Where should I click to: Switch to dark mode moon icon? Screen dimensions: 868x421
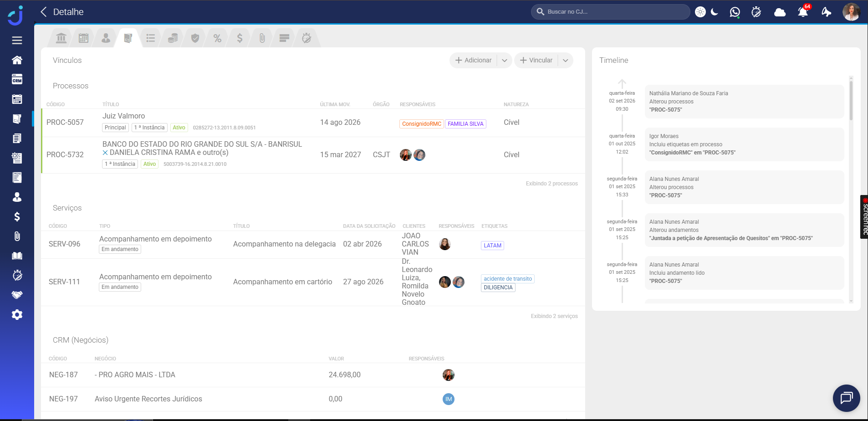tap(715, 12)
